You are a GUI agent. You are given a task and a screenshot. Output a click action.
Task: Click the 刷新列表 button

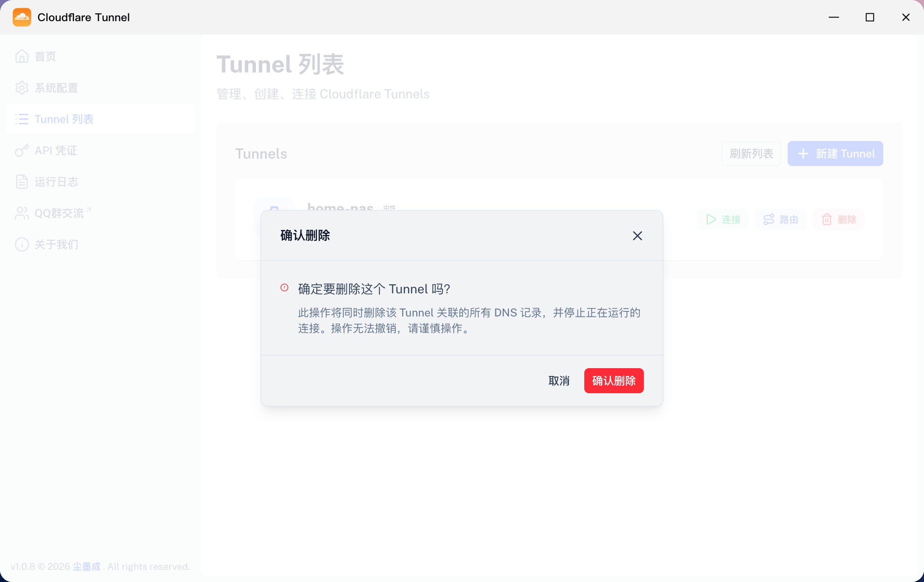coord(751,154)
